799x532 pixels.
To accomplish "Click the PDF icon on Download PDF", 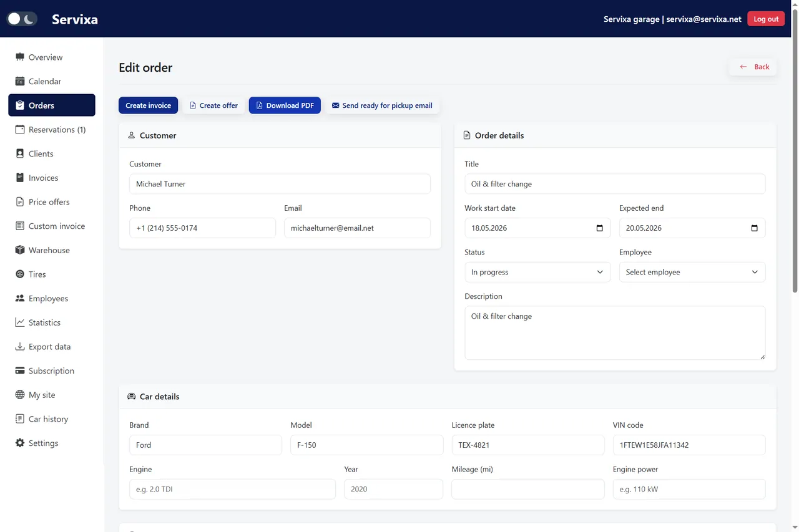I will coord(259,105).
